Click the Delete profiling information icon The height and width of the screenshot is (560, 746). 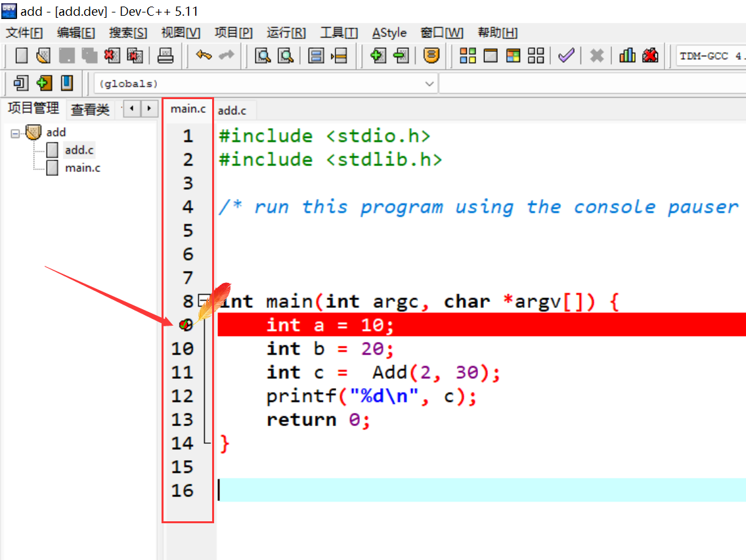[x=650, y=56]
